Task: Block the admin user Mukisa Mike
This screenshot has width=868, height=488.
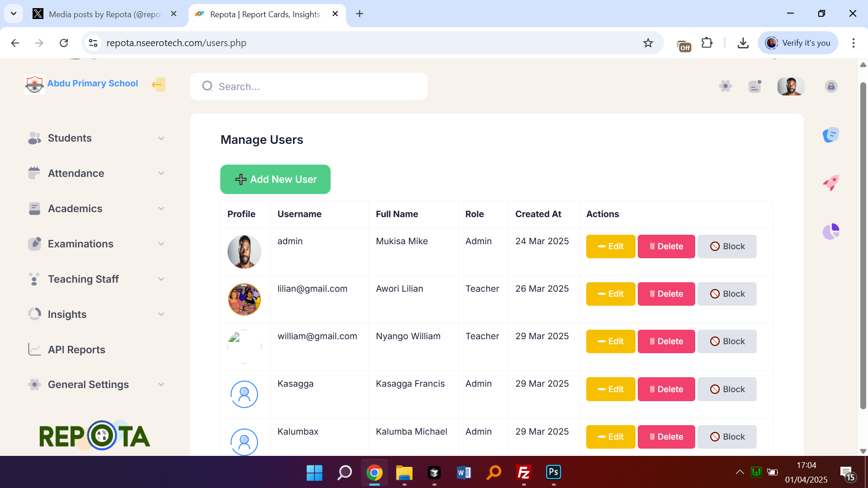Action: [x=726, y=246]
